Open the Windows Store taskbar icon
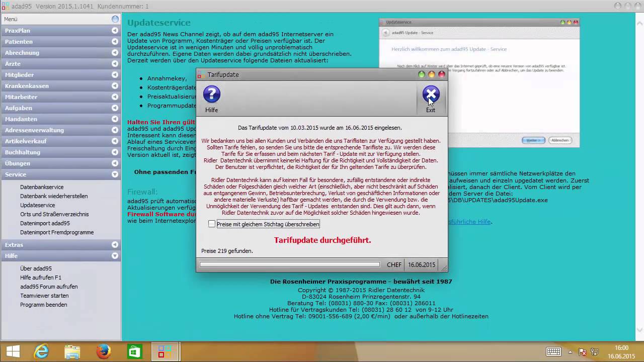644x362 pixels. pyautogui.click(x=134, y=351)
